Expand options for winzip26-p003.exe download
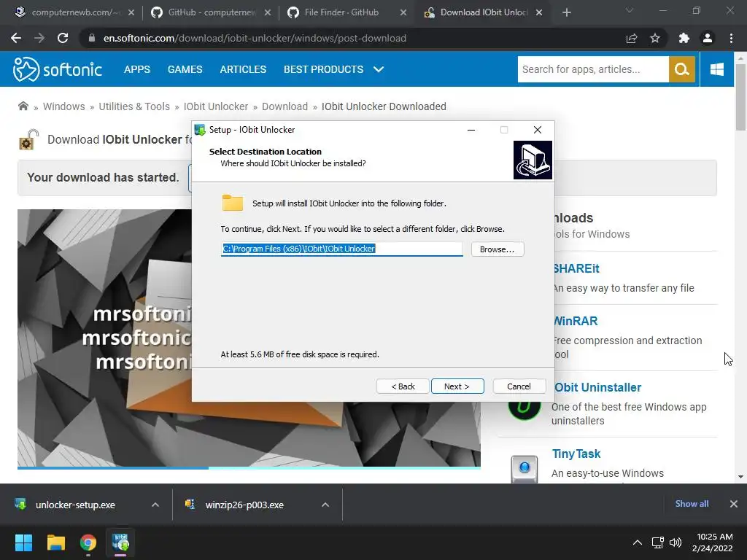This screenshot has height=560, width=747. point(325,505)
